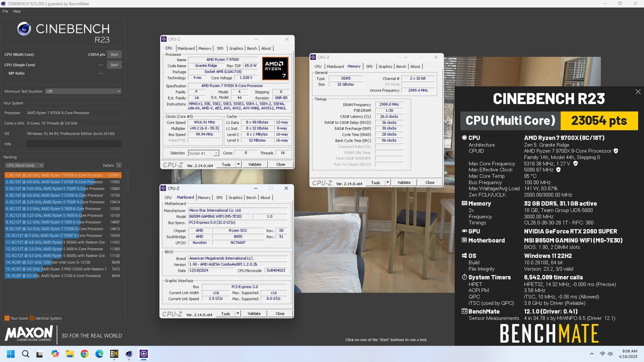Viewport: 644px width, 362px height.
Task: Open Cinebench Help menu
Action: click(x=17, y=11)
